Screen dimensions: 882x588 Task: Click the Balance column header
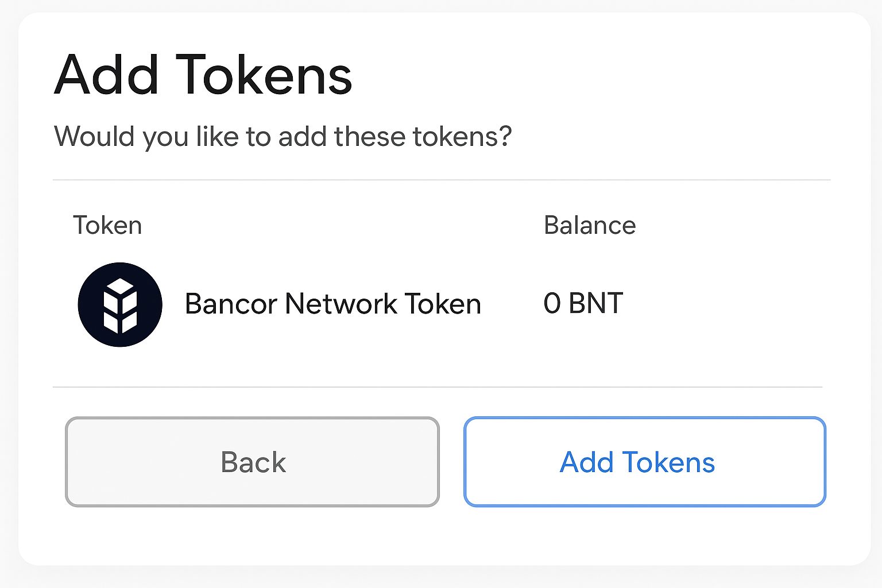(590, 225)
